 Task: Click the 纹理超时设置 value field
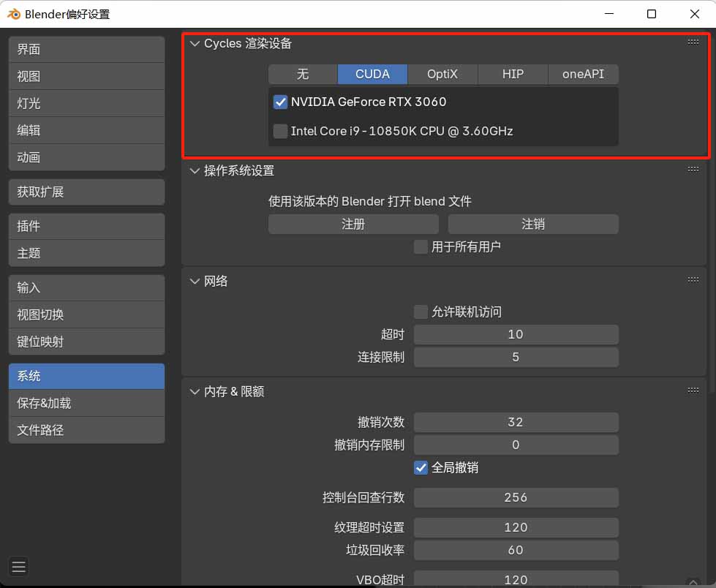(x=516, y=528)
